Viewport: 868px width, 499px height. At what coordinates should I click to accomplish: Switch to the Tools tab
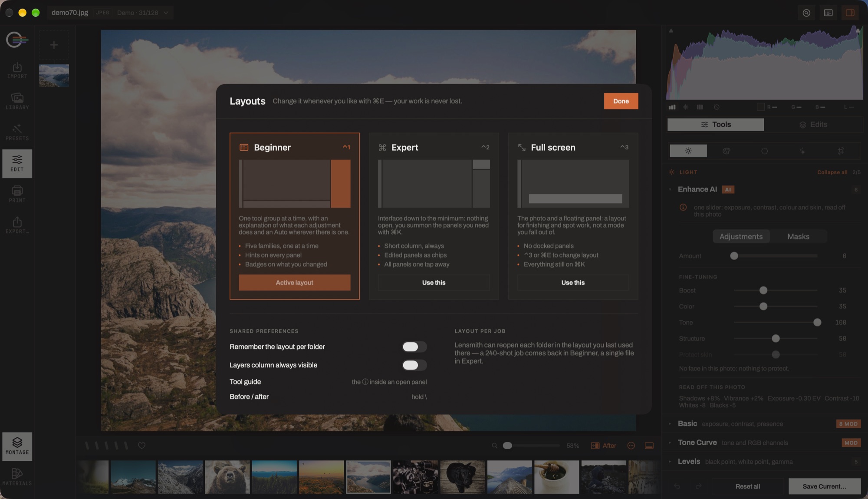point(716,125)
